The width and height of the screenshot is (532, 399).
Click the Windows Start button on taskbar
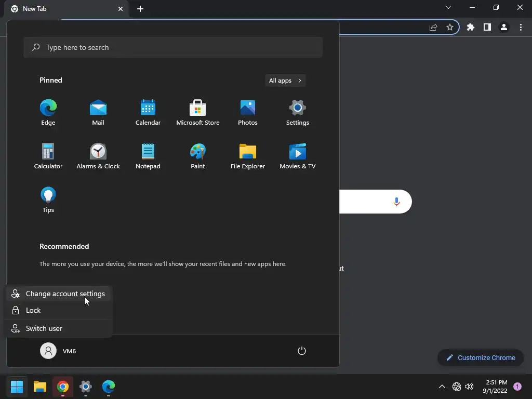17,387
